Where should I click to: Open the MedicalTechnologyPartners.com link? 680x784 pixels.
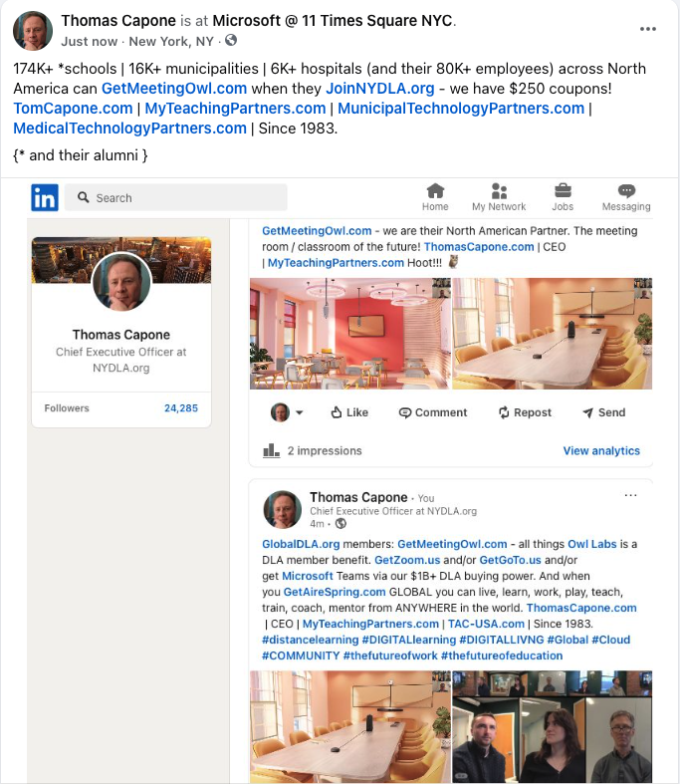[129, 128]
